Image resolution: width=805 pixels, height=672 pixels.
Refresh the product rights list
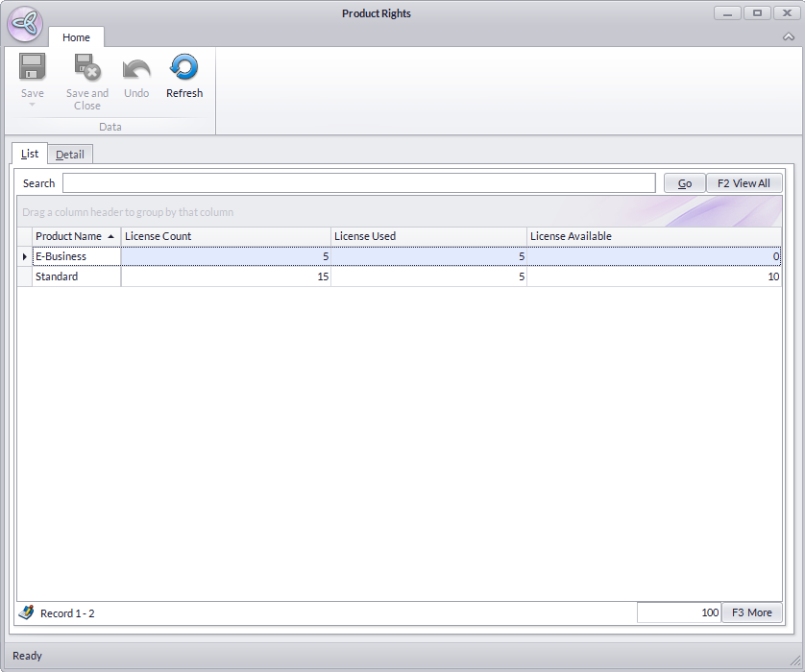pos(183,77)
